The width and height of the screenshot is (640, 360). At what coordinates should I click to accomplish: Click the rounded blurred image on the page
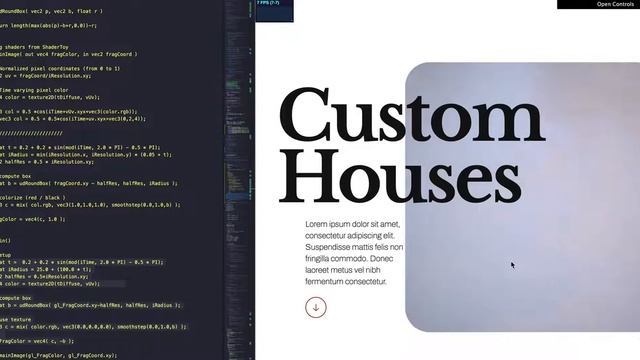coord(522,197)
